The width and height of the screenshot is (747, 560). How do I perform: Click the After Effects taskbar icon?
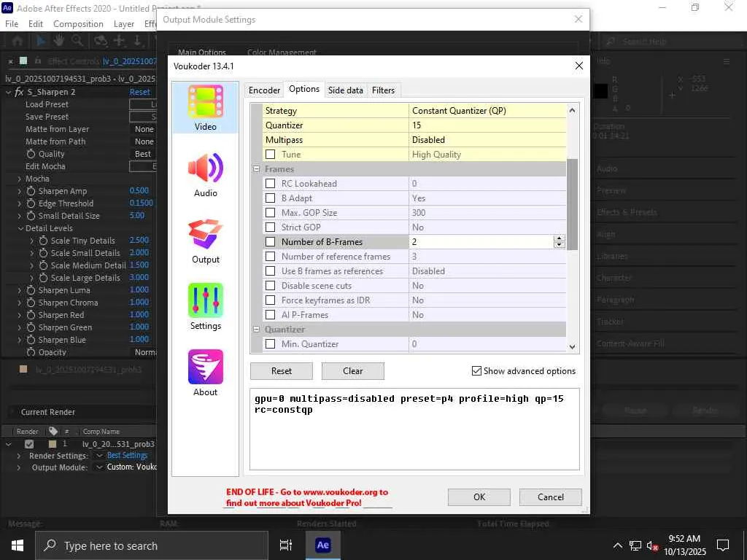(x=322, y=545)
